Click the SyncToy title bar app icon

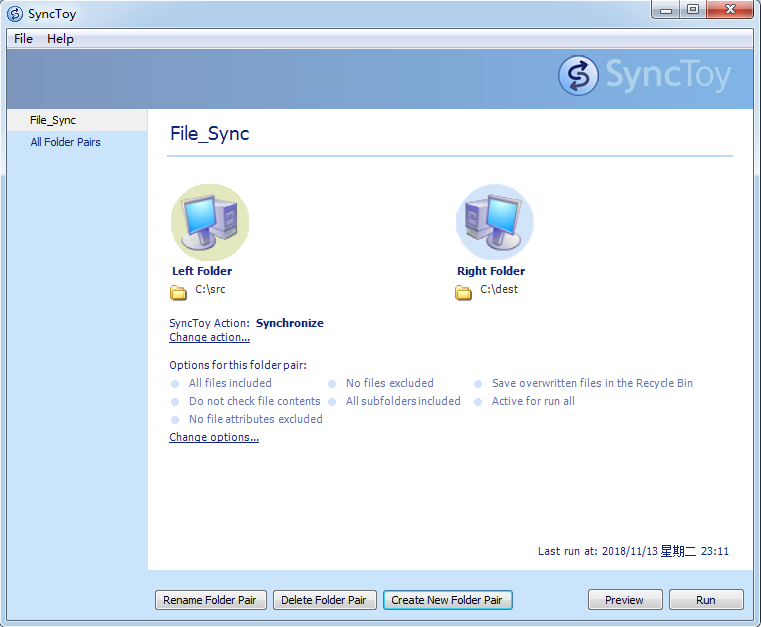(15, 14)
